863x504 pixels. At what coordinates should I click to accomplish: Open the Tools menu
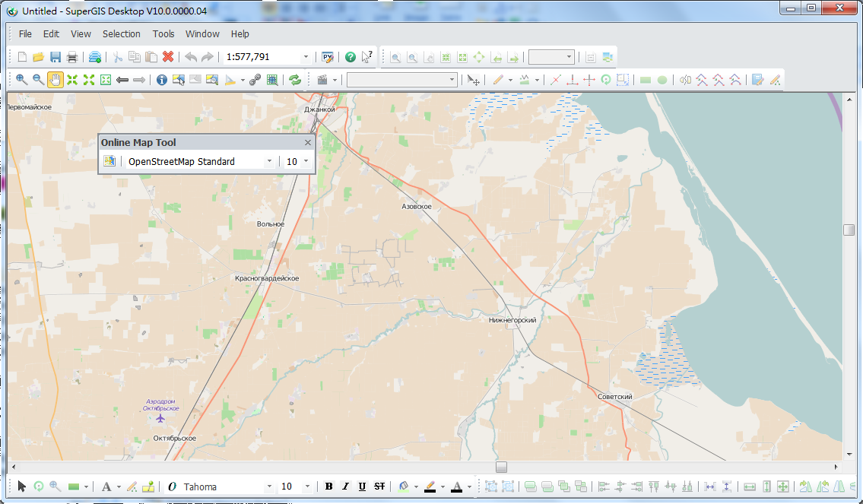tap(163, 33)
